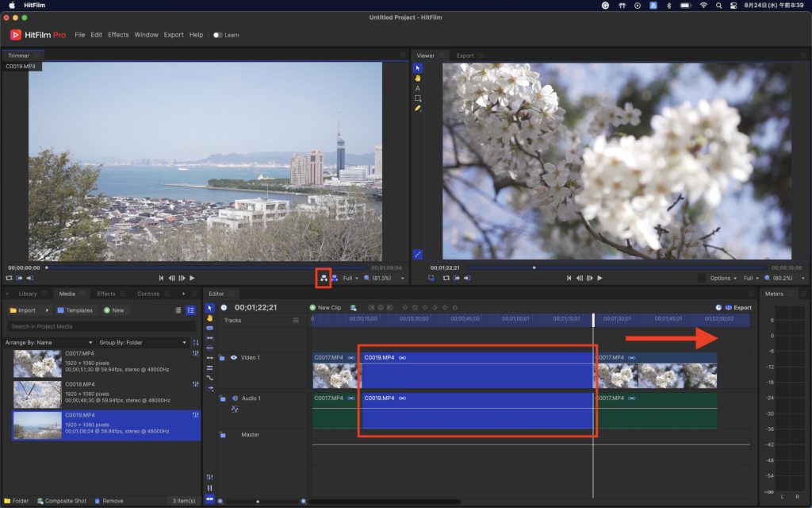Select the Hand tool in the Viewer
Image resolution: width=812 pixels, height=508 pixels.
(418, 78)
